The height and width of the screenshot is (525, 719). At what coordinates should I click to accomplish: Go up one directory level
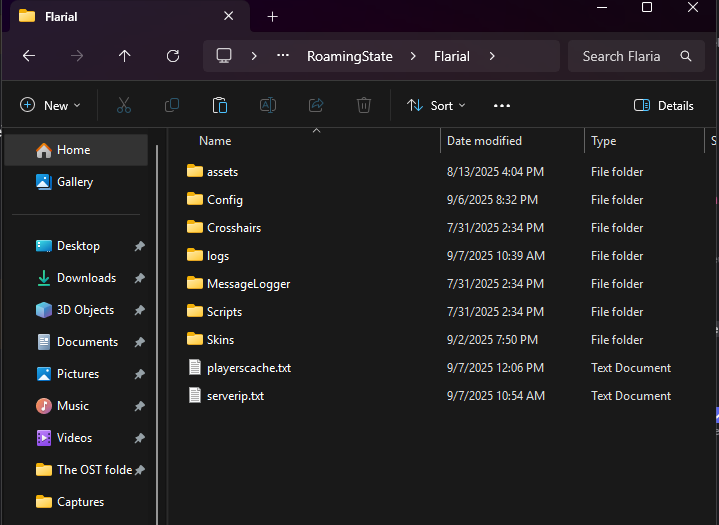(125, 56)
